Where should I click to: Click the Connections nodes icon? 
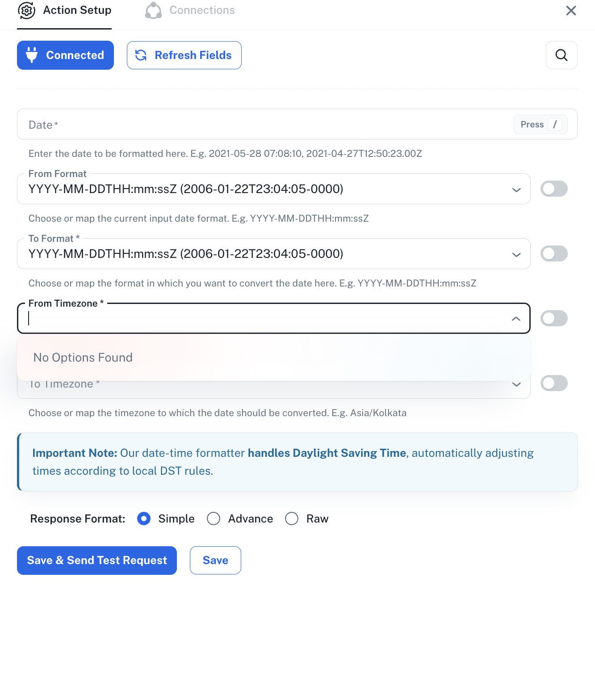[x=153, y=10]
